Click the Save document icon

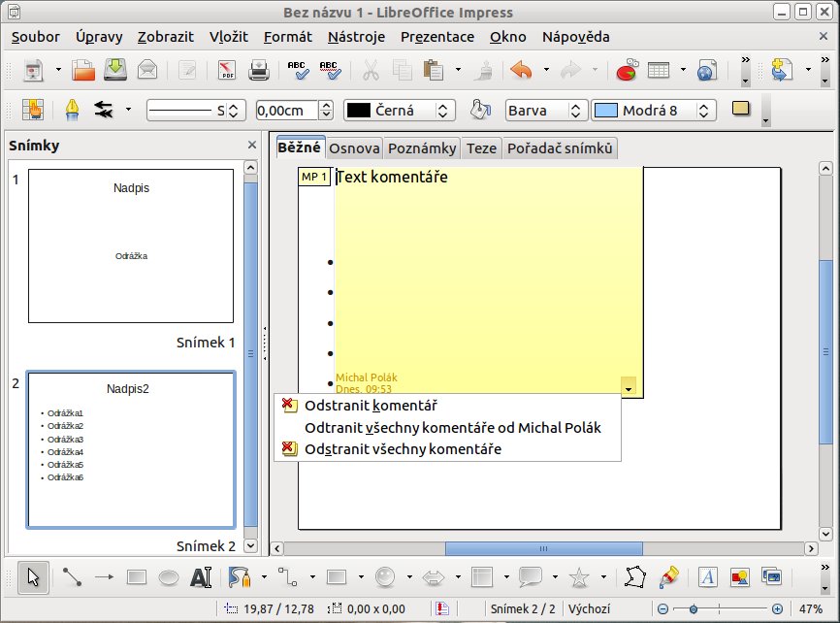pos(115,70)
